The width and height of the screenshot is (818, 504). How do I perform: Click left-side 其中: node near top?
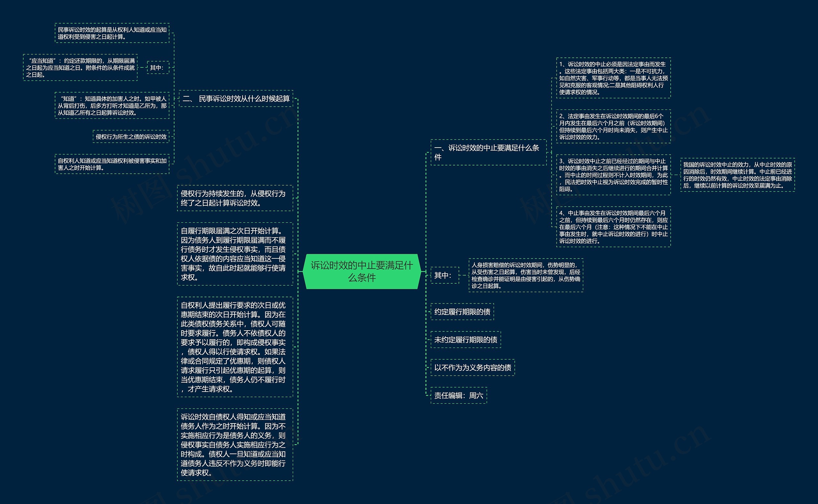158,68
